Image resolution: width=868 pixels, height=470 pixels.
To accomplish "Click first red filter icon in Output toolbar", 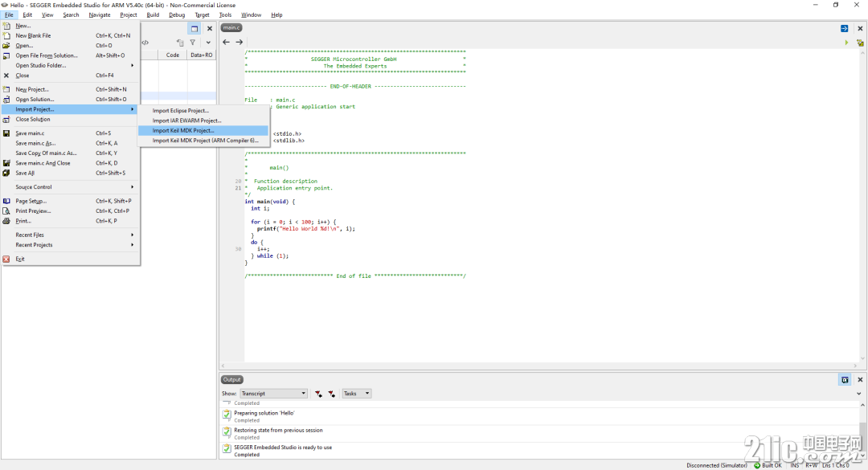I will [319, 394].
